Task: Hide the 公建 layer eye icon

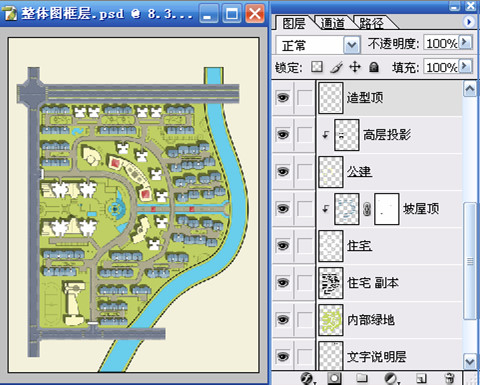Action: [x=283, y=172]
